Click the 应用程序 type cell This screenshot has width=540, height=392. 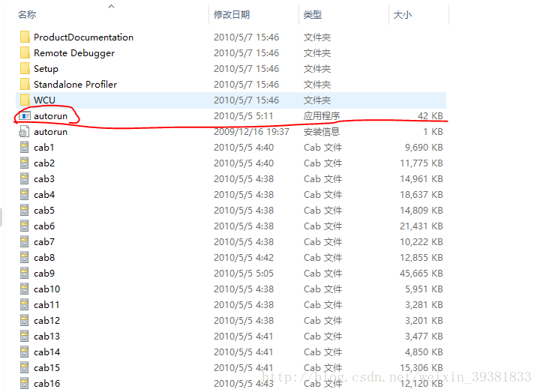pyautogui.click(x=322, y=116)
